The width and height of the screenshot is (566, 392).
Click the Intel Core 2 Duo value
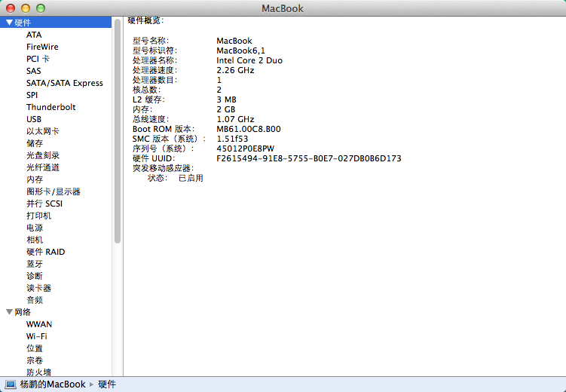(249, 60)
